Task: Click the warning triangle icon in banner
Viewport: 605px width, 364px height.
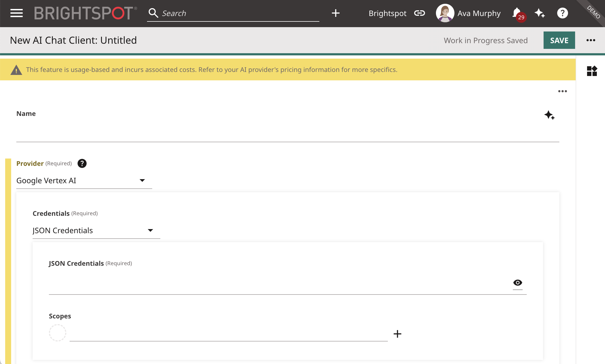Action: pyautogui.click(x=16, y=70)
